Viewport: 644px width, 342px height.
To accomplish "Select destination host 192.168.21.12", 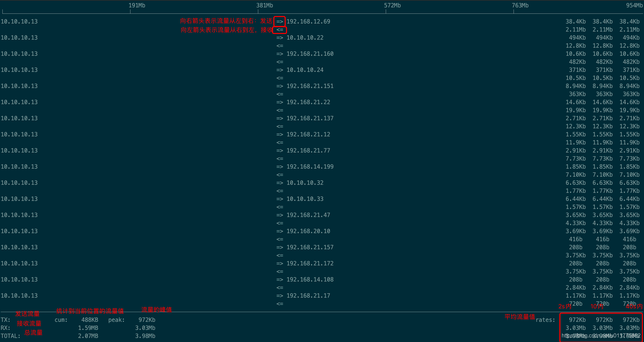I will point(308,134).
